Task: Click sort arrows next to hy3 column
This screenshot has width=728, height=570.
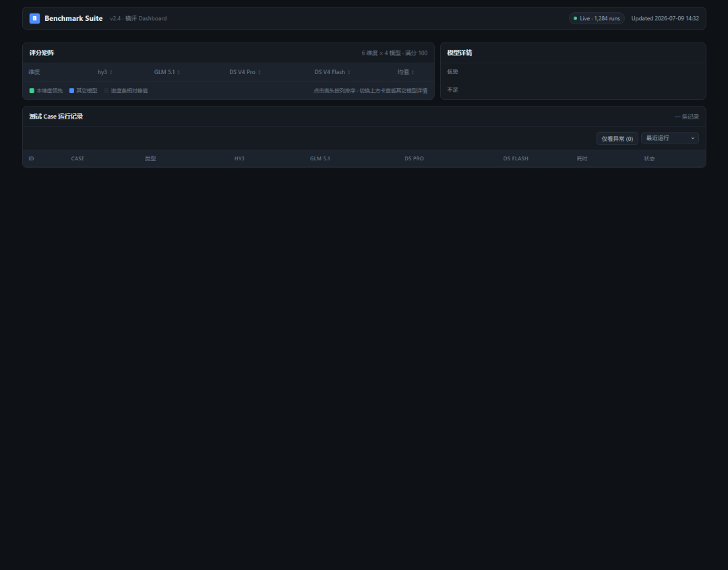Action: (x=111, y=72)
